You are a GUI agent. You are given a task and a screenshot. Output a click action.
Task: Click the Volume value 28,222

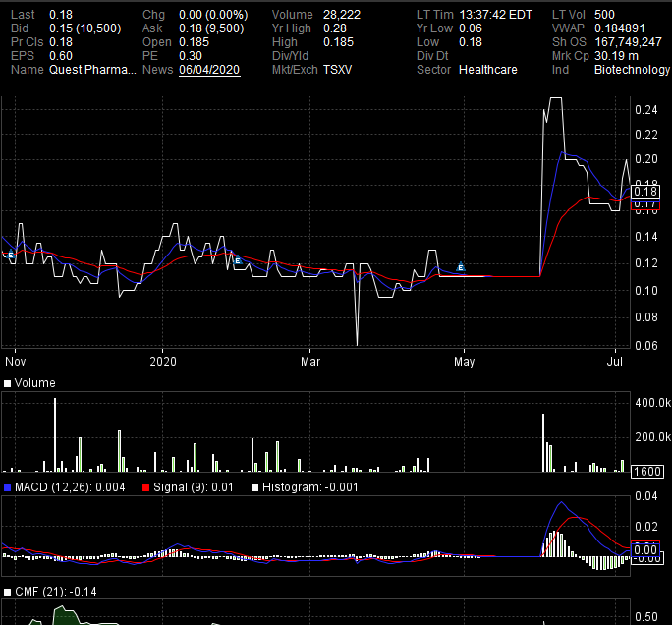point(342,15)
